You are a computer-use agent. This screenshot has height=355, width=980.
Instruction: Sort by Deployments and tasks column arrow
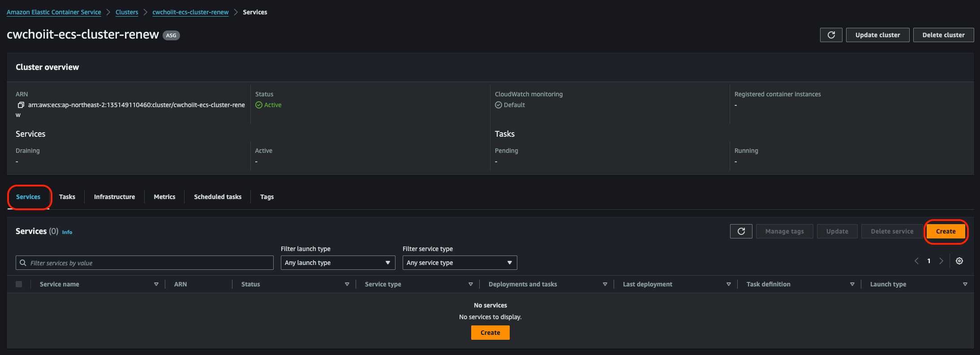coord(605,284)
